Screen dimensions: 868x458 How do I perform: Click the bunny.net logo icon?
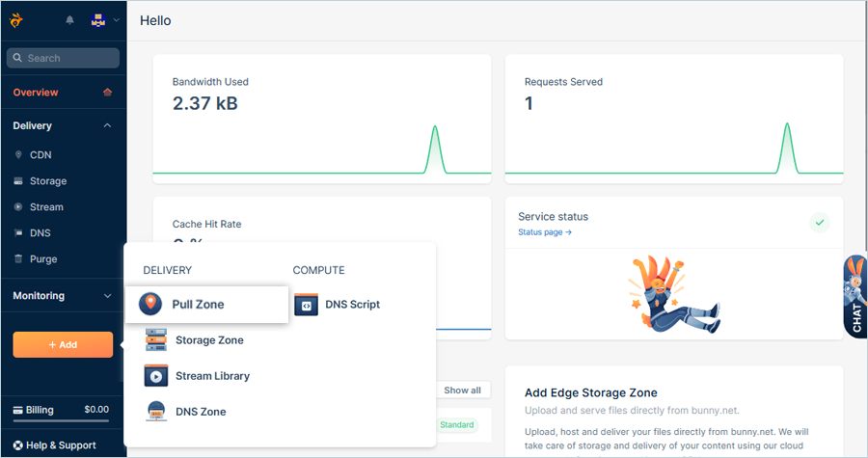(16, 20)
